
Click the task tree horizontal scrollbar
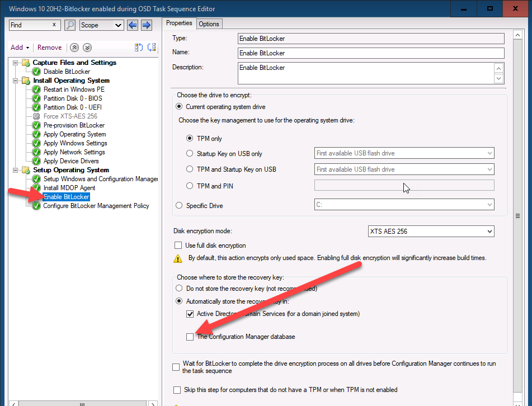click(x=83, y=404)
